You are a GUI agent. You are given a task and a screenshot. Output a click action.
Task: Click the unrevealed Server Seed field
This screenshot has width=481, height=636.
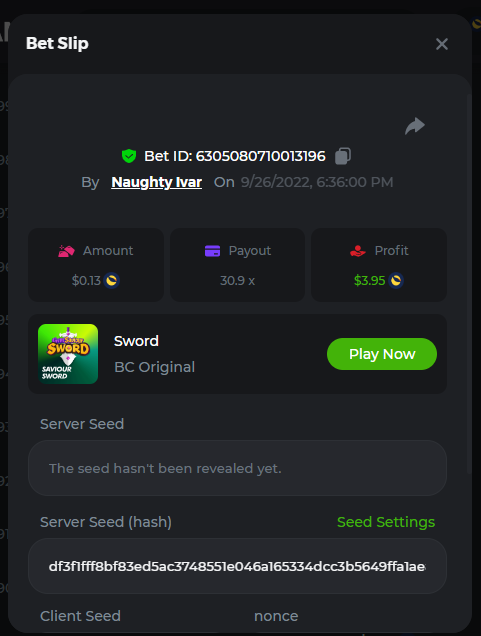pyautogui.click(x=237, y=468)
